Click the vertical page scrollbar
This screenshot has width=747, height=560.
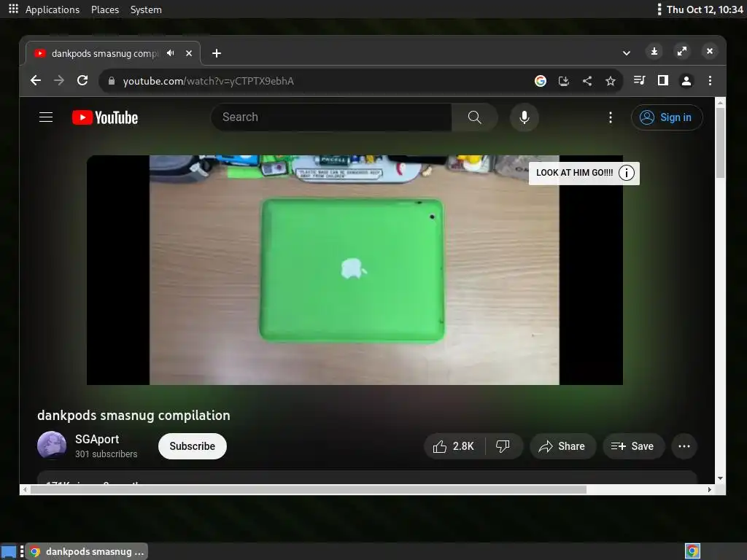(720, 143)
